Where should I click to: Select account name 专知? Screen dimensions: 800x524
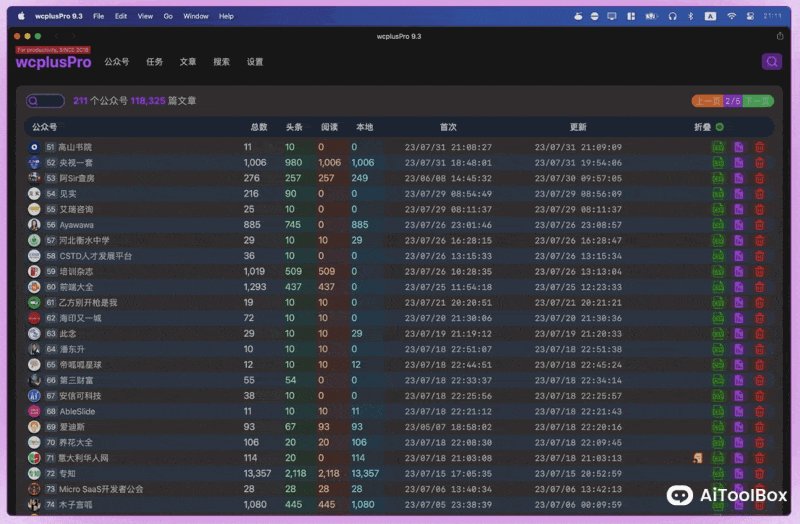(67, 473)
